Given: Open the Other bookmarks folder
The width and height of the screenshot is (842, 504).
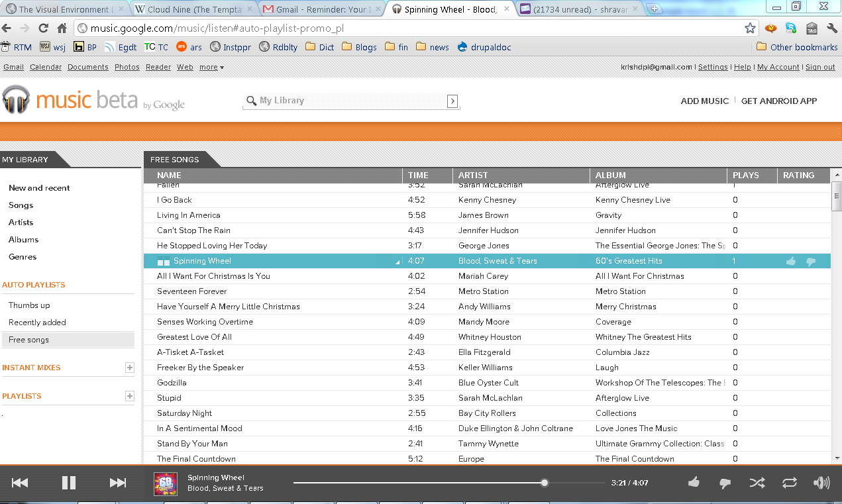Looking at the screenshot, I should coord(797,47).
